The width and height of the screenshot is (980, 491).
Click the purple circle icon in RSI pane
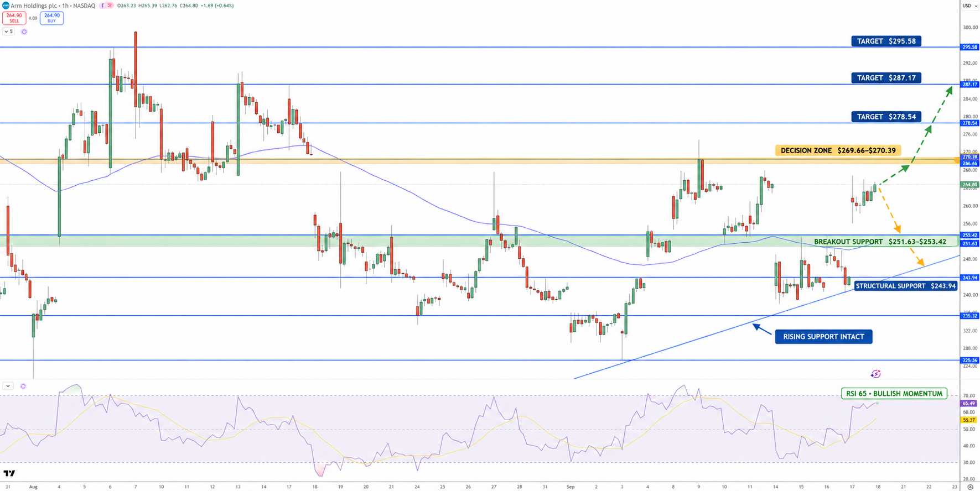(23, 386)
